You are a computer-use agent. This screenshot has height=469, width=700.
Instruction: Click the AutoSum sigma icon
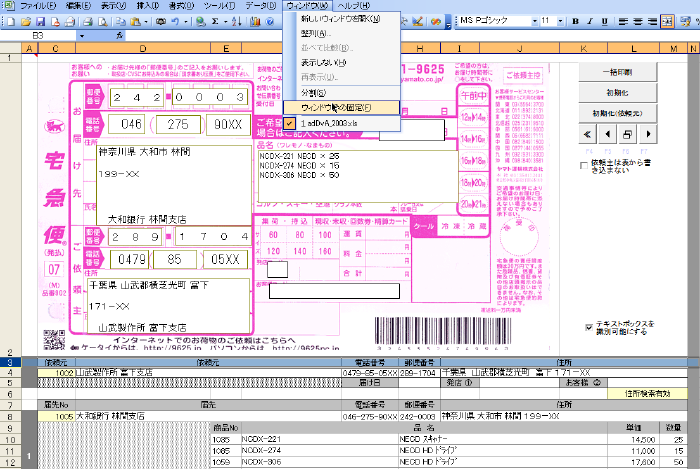[215, 21]
